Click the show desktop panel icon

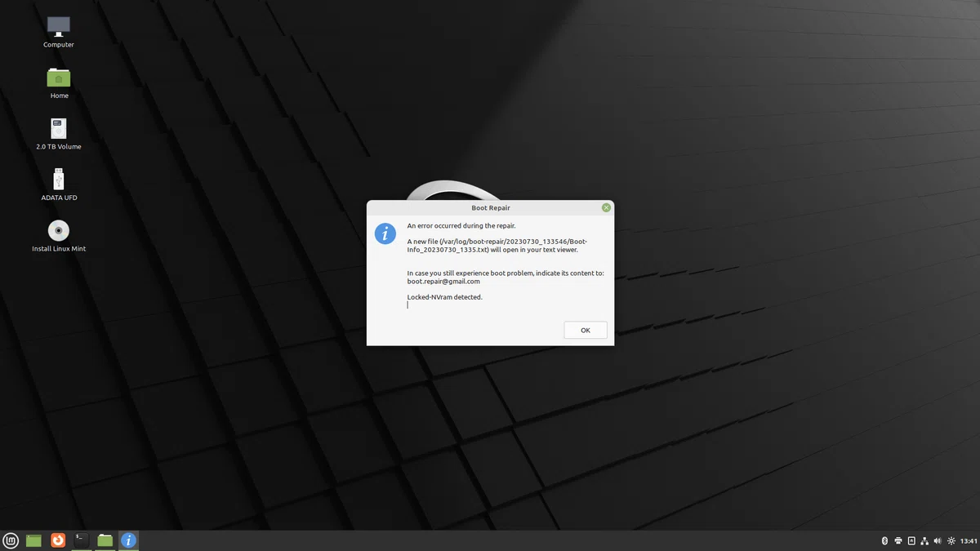tap(33, 540)
